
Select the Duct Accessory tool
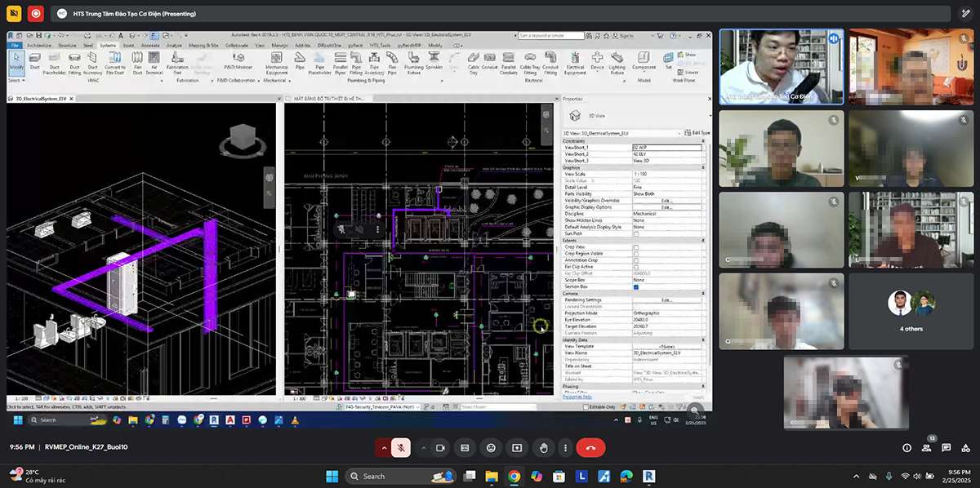pos(92,64)
